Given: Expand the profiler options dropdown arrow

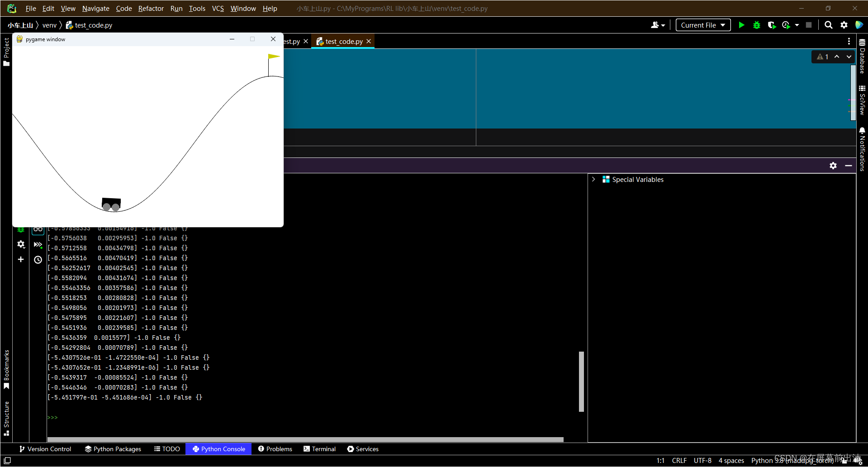Looking at the screenshot, I should 797,25.
